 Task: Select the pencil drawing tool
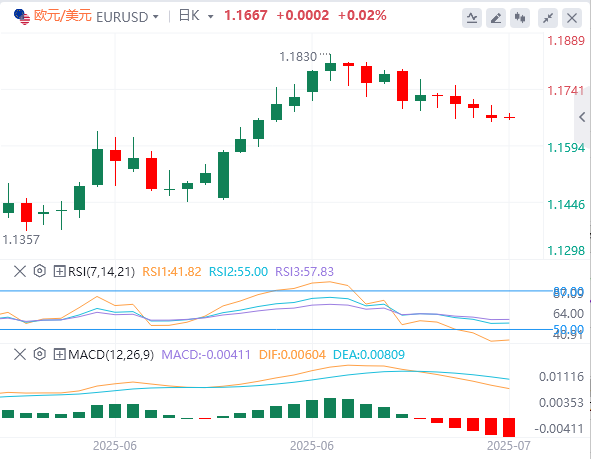496,17
